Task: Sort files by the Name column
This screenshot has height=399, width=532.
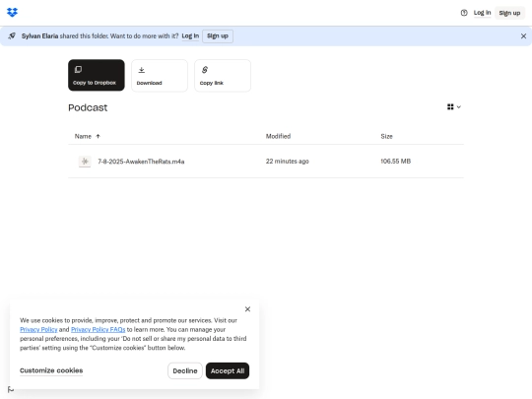Action: [x=83, y=136]
